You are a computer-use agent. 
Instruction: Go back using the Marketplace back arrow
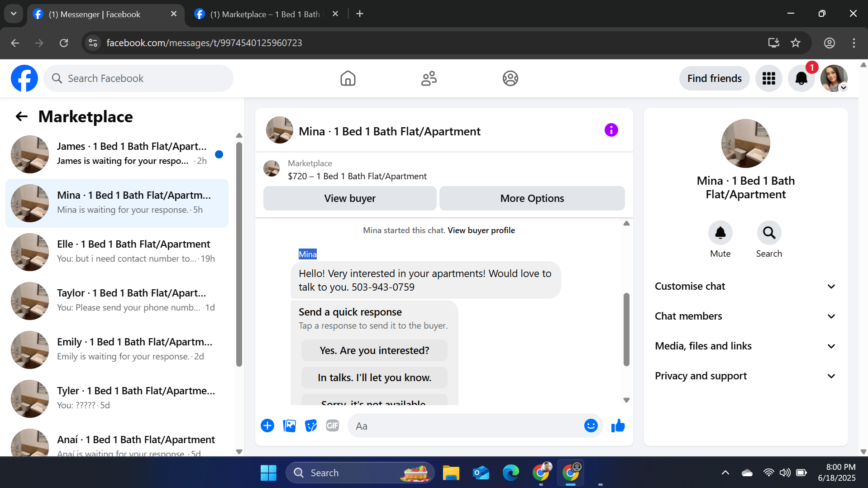coord(22,117)
